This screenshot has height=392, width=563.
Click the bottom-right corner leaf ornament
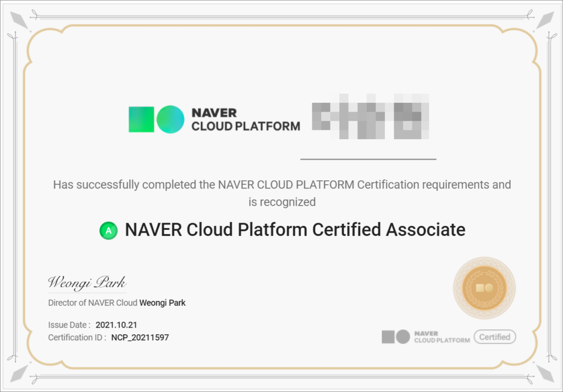pos(544,372)
